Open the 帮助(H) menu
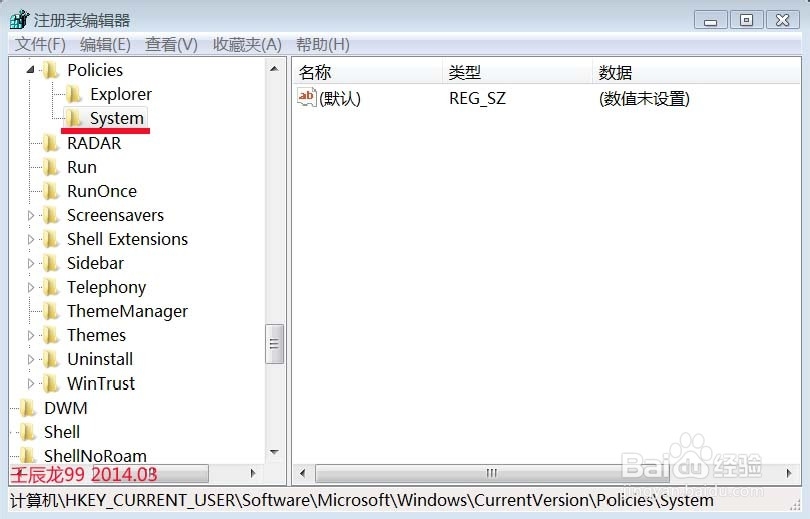This screenshot has height=519, width=810. 322,44
